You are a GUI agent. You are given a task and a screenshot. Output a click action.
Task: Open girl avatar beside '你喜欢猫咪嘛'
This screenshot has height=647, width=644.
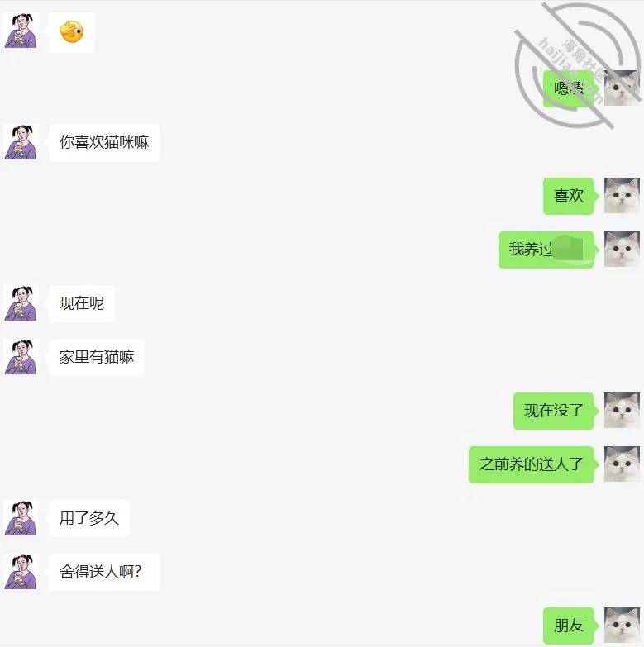click(x=21, y=142)
